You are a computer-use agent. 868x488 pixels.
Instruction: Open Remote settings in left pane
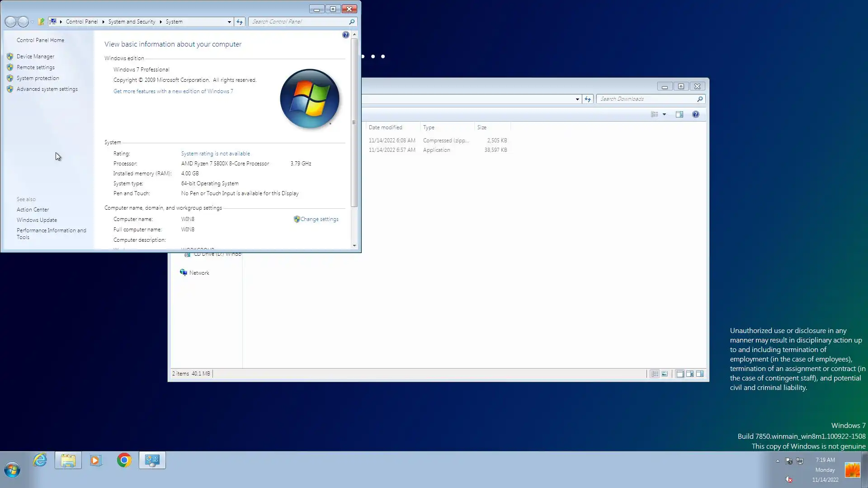[35, 67]
